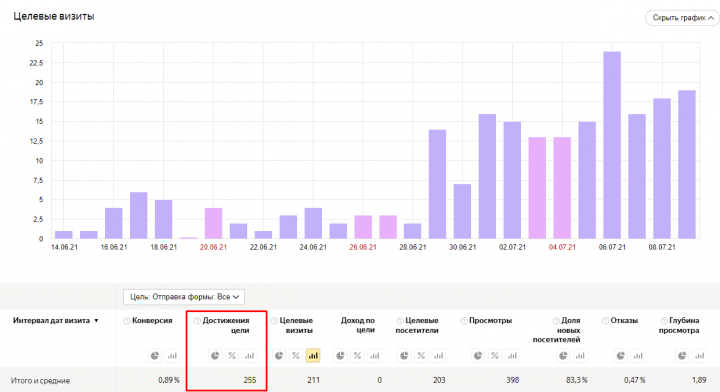Show pie chart for Доля новых посетителей
The height and width of the screenshot is (392, 720).
563,356
